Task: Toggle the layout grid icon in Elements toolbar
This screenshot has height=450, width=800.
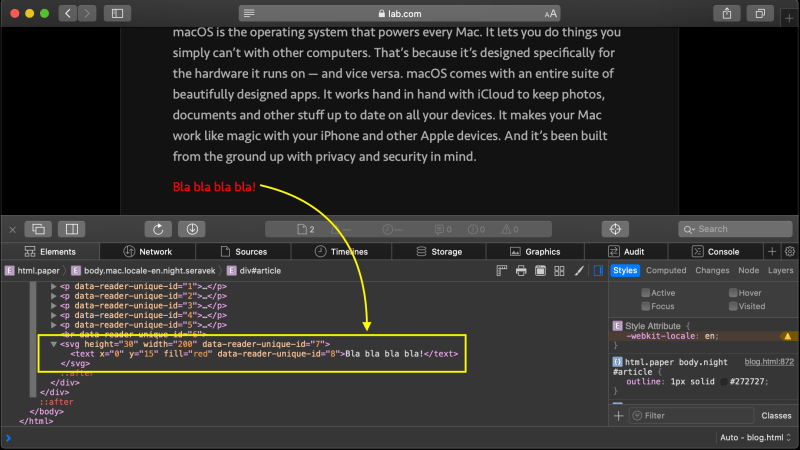Action: click(560, 270)
